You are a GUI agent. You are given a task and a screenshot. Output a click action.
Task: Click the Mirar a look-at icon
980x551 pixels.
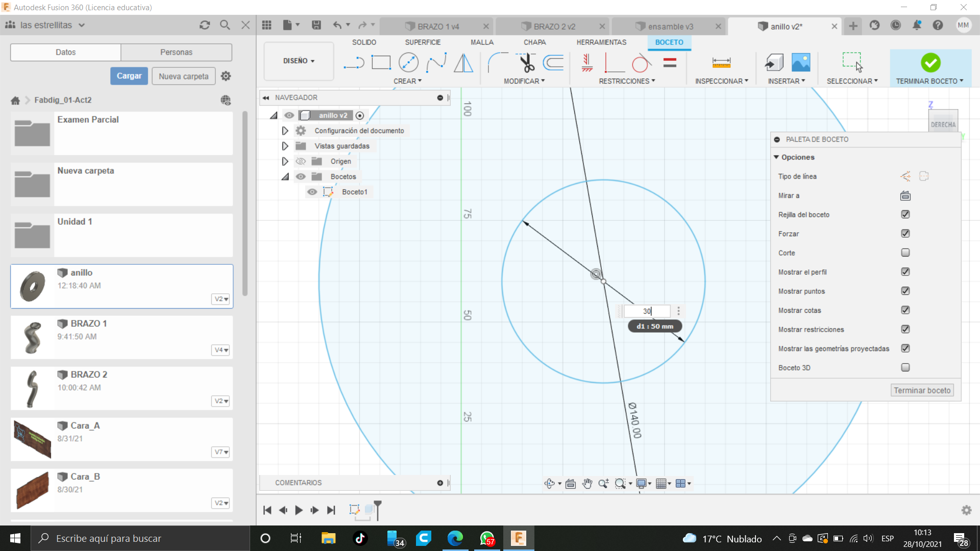coord(905,195)
